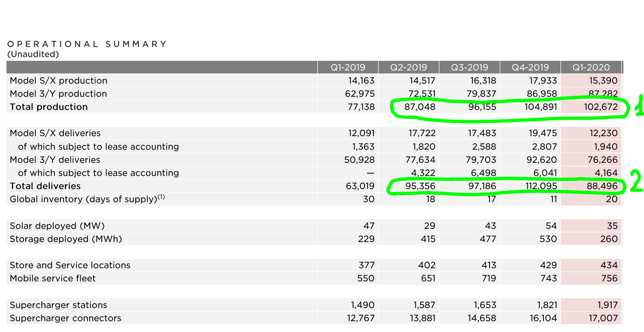Click the value 14,517 in Q2-2019 column
This screenshot has width=644, height=332.
click(x=422, y=80)
